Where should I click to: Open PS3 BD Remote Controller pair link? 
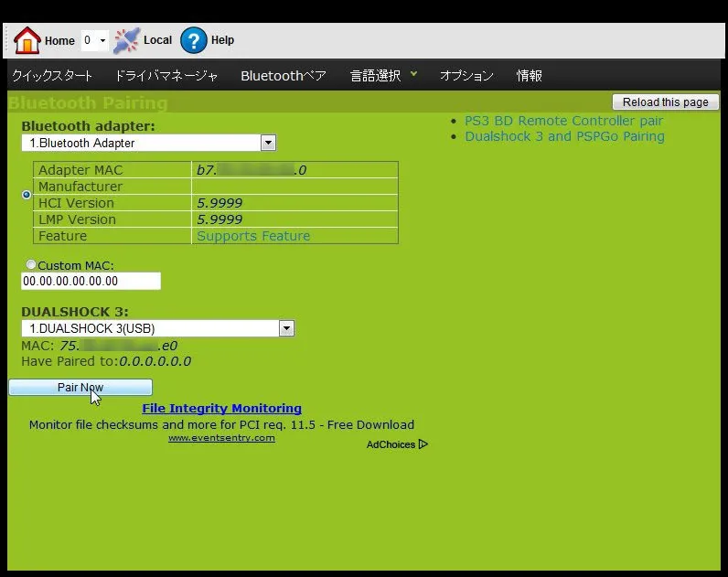(564, 121)
